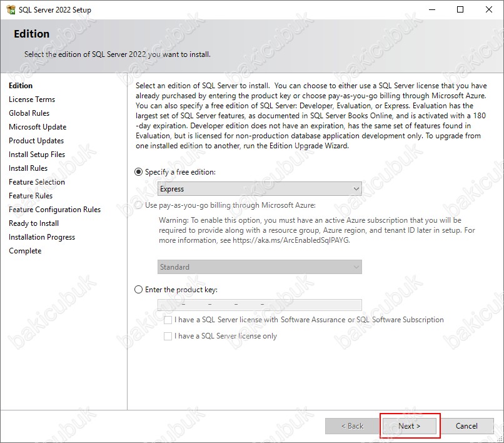Select the Edition step in sidebar

(21, 86)
